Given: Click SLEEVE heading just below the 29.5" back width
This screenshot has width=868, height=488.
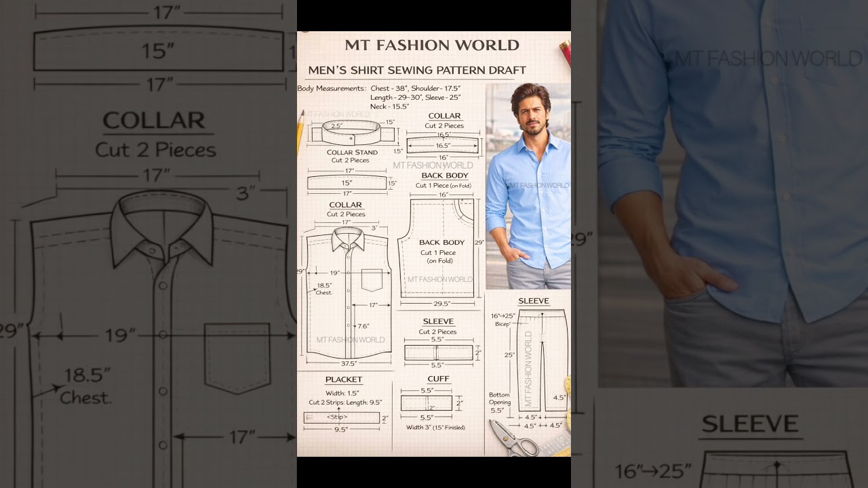Looking at the screenshot, I should coord(438,321).
